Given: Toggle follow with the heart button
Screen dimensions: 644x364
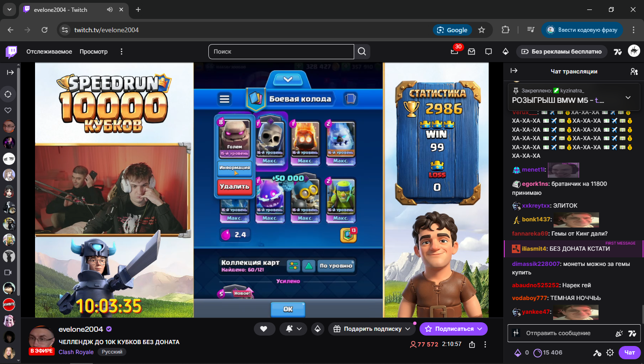Looking at the screenshot, I should 264,329.
